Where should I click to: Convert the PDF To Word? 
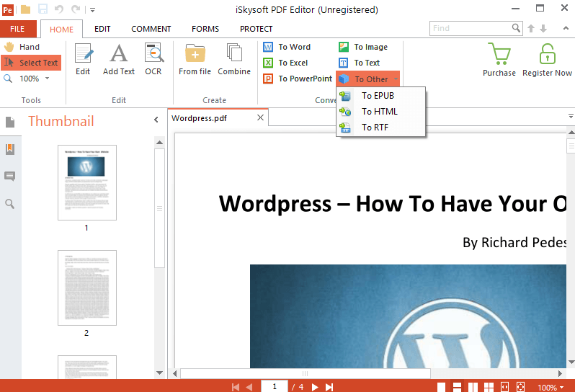pyautogui.click(x=287, y=47)
